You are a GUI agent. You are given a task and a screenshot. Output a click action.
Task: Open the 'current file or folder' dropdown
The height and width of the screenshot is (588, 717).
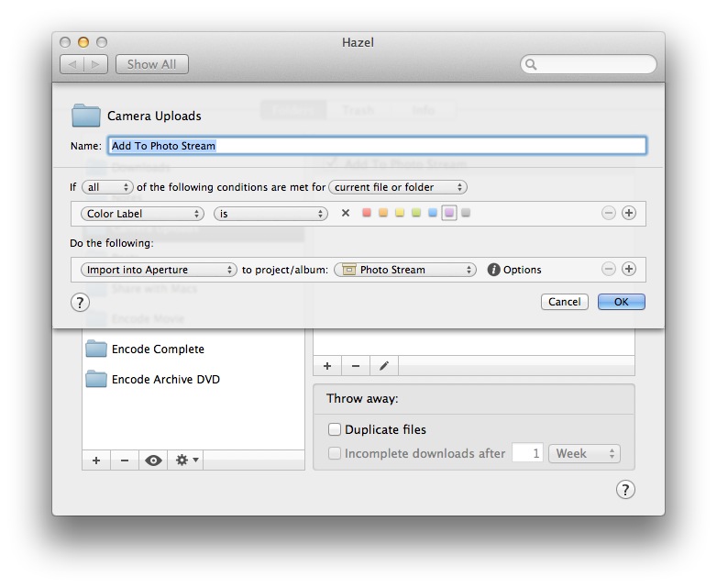[398, 187]
